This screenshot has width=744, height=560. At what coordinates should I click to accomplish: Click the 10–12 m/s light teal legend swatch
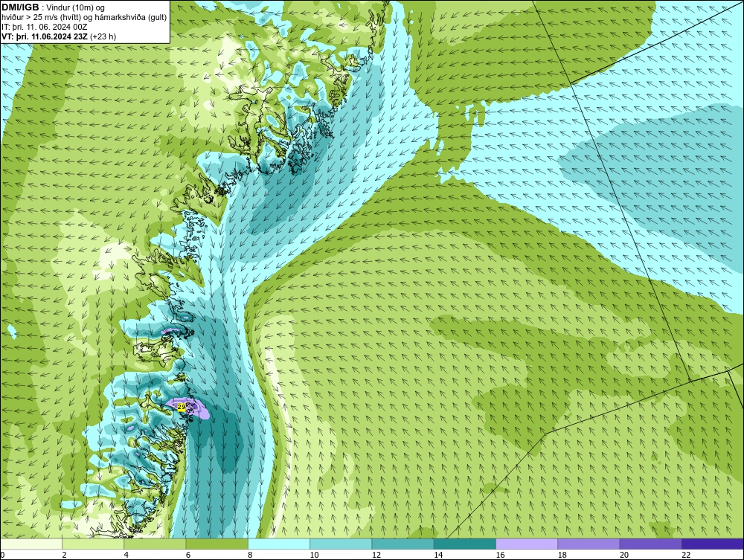click(x=341, y=544)
